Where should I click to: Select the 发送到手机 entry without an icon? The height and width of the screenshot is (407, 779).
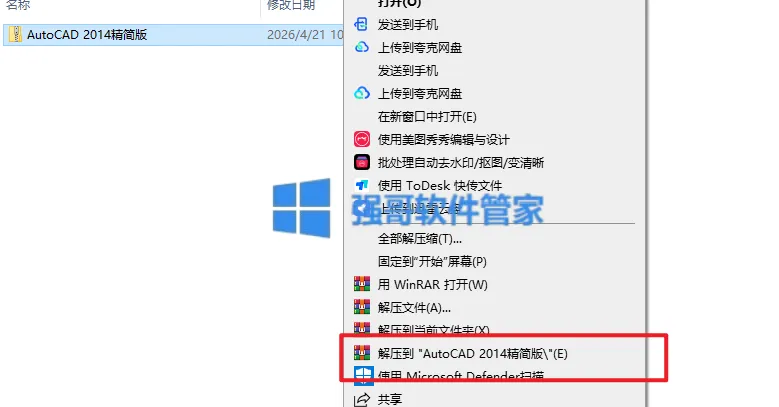click(407, 71)
